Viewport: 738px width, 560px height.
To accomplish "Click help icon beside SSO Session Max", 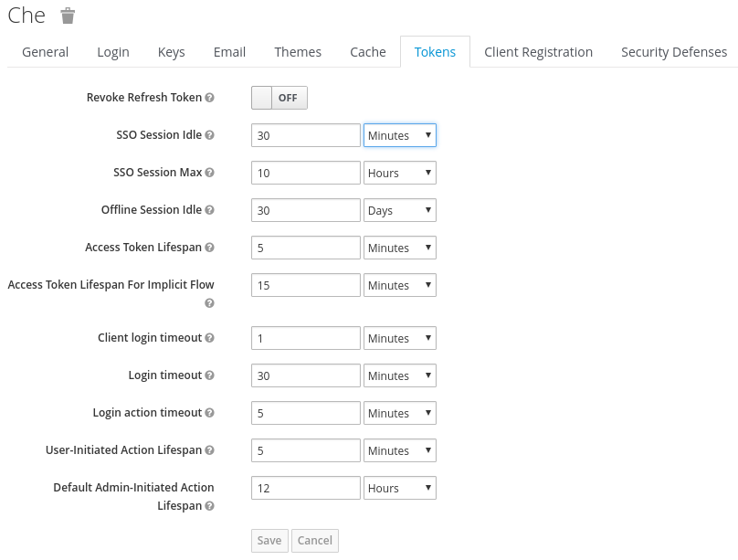I will tap(210, 173).
